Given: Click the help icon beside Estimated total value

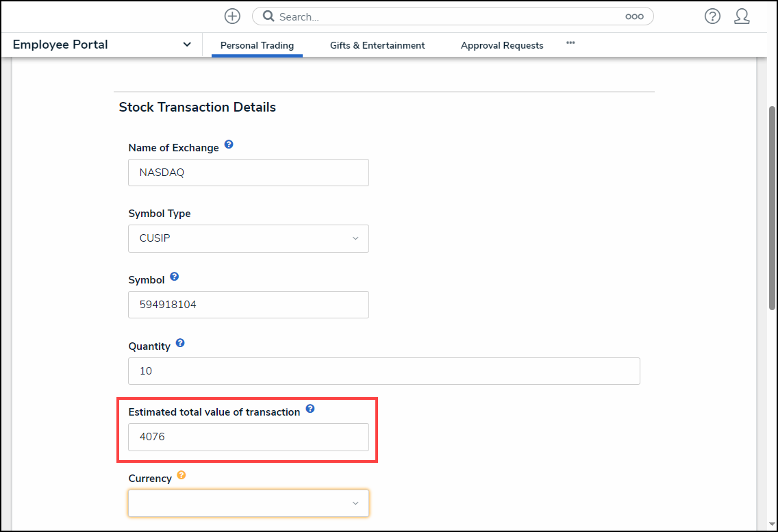Looking at the screenshot, I should (x=310, y=408).
